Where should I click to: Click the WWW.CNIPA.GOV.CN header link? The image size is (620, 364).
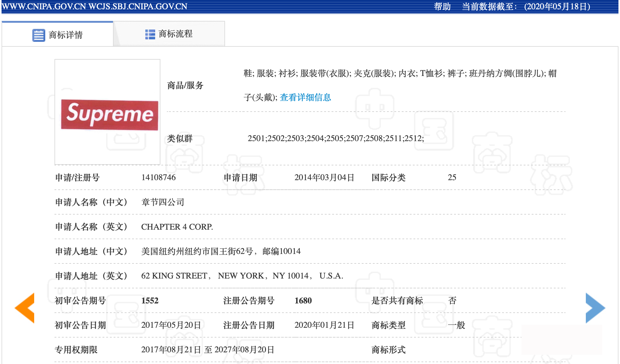point(44,6)
